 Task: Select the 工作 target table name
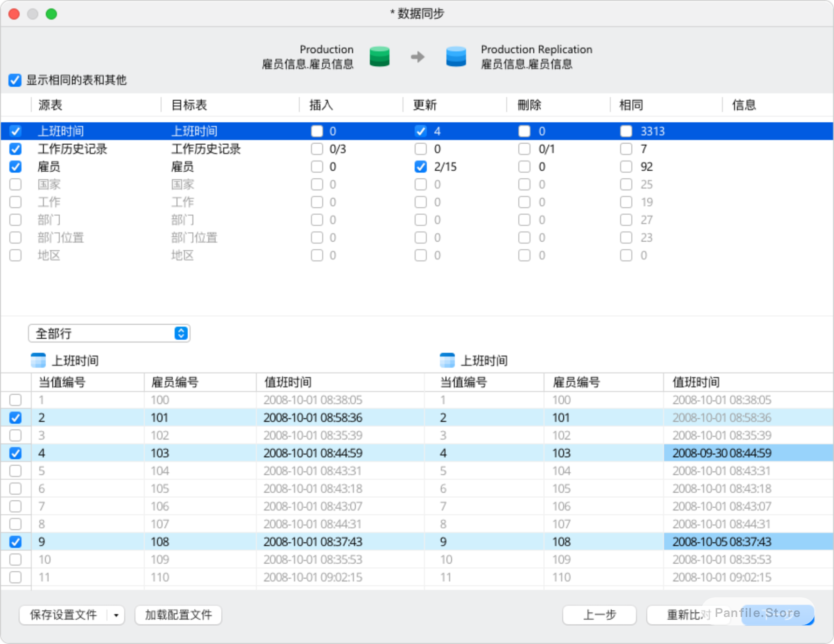coord(183,202)
